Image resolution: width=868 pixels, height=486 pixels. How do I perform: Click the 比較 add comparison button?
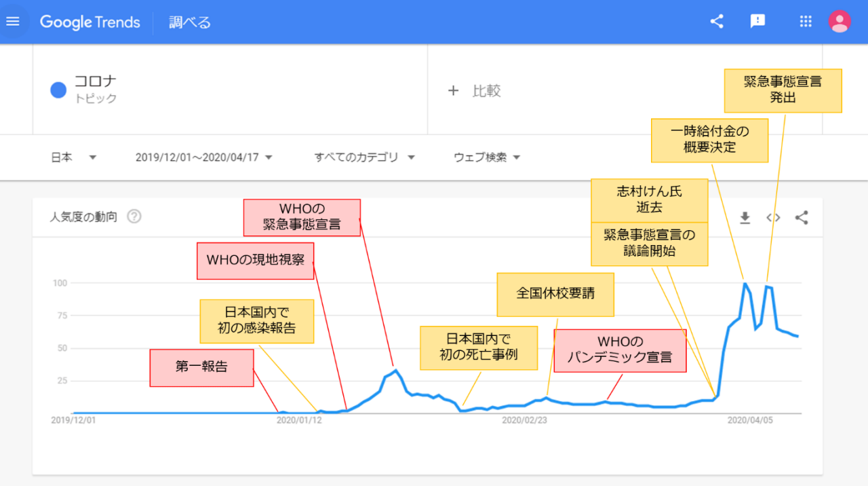(475, 91)
